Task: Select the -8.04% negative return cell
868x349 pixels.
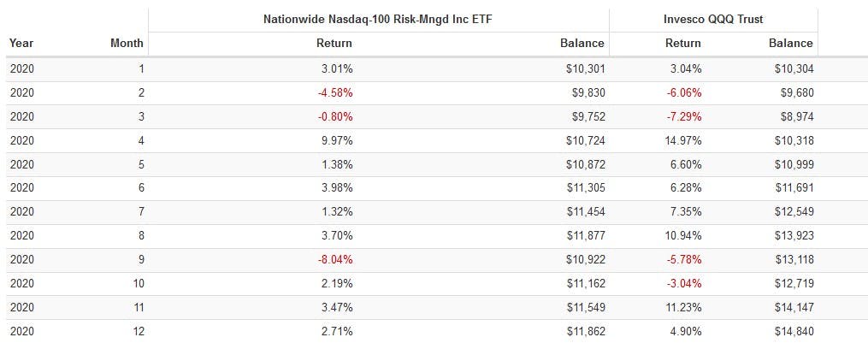Action: [334, 258]
